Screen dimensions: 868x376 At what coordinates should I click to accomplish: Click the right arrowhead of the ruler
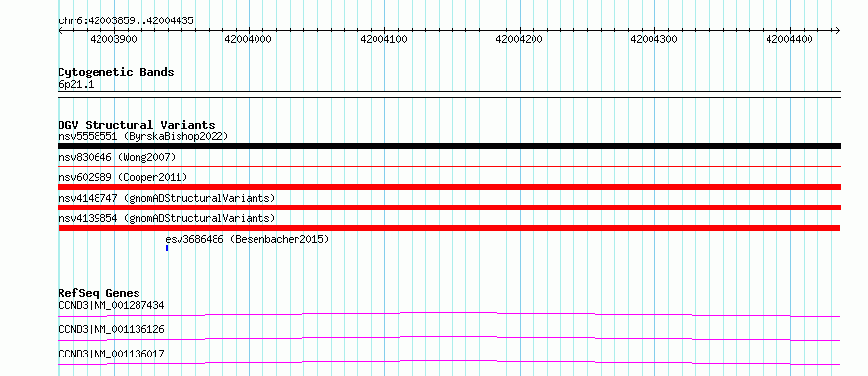(837, 31)
